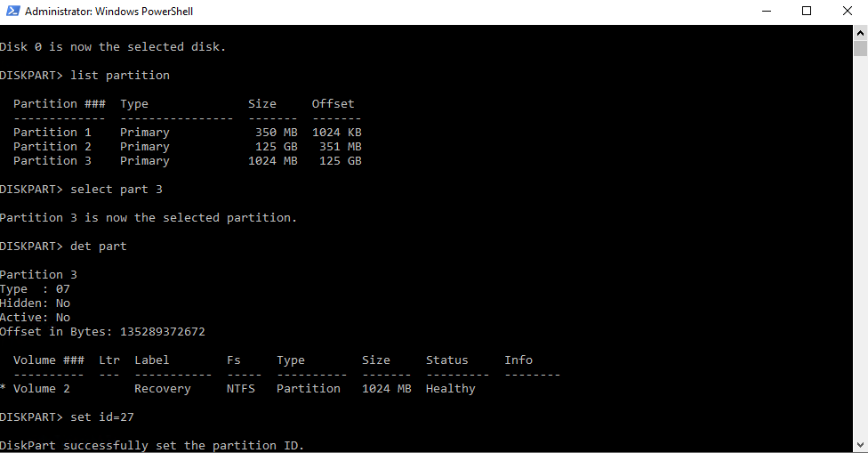Click the Recovery label in Volume 2 row

point(162,389)
